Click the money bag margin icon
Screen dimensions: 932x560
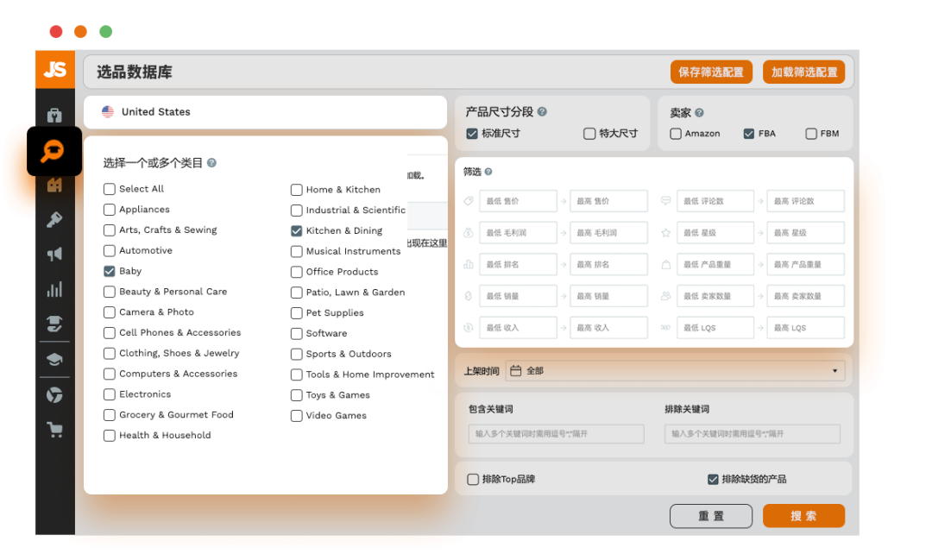tap(469, 232)
